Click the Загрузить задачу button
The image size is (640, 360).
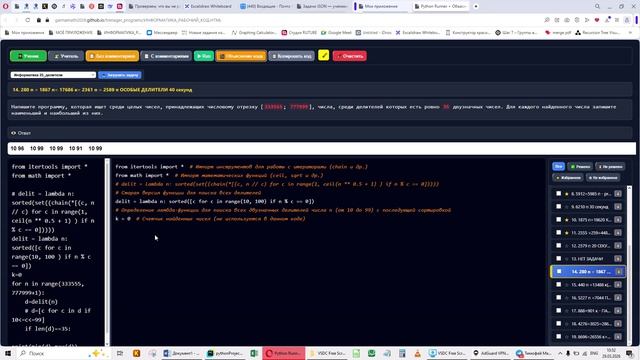[120, 75]
